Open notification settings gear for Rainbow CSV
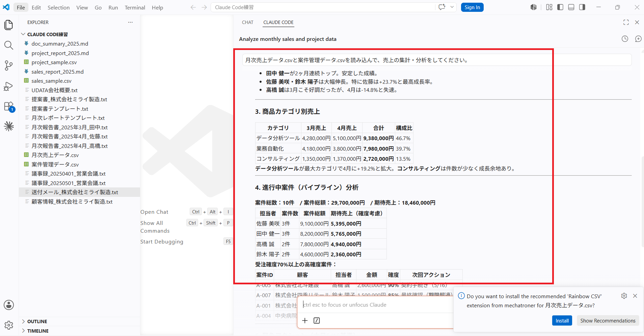This screenshot has height=336, width=644. click(624, 296)
